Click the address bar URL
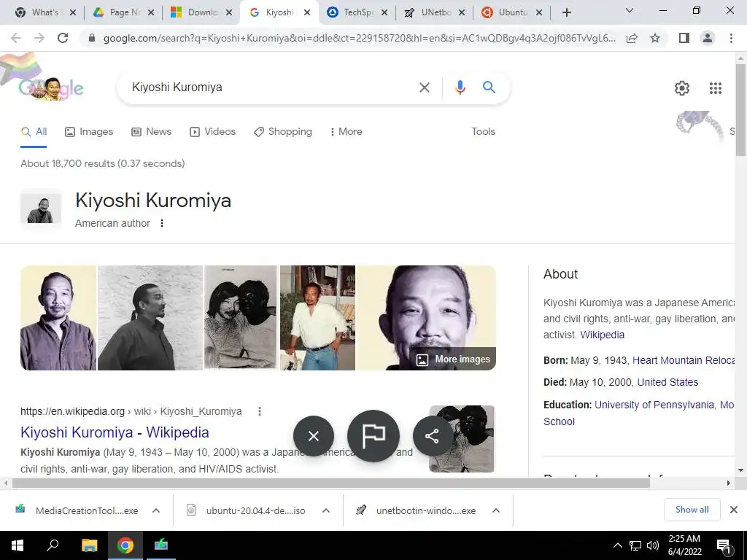Screen dimensions: 747x560 359,38
